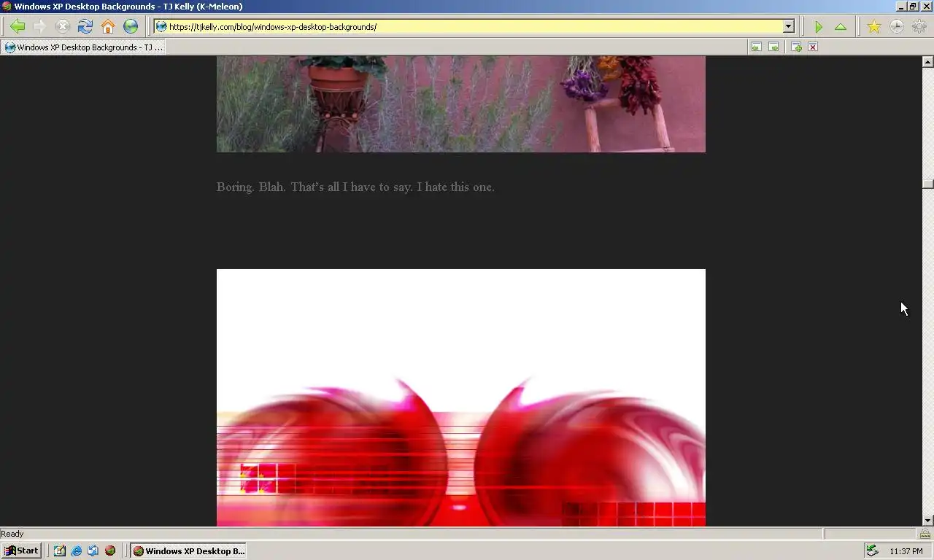The width and height of the screenshot is (934, 560).
Task: Click the Windows XP Desktop B... taskbar button
Action: click(189, 551)
